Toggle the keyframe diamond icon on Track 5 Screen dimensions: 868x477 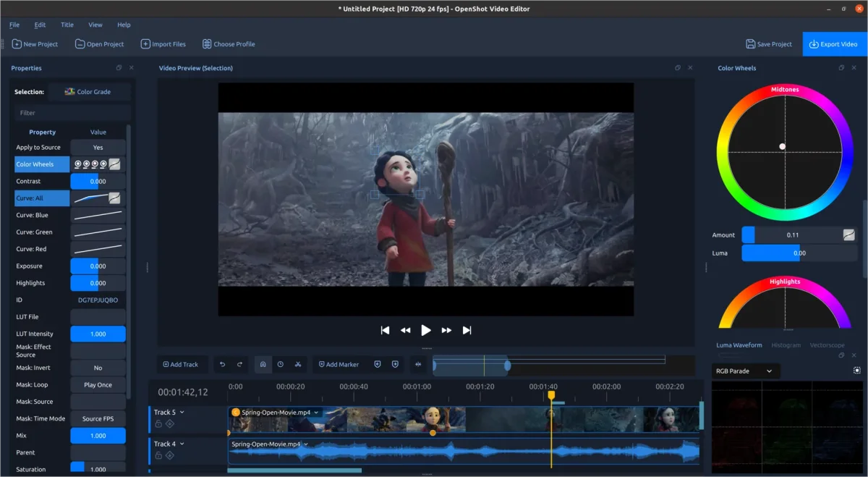(x=170, y=424)
